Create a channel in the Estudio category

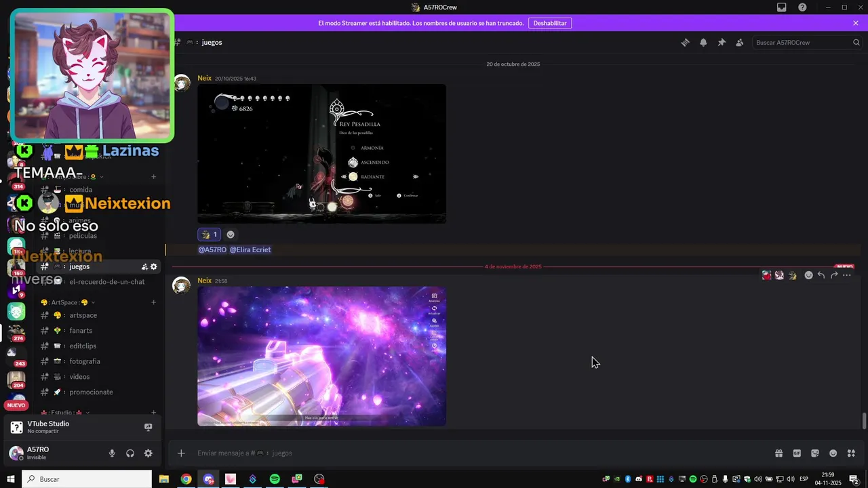tap(154, 412)
